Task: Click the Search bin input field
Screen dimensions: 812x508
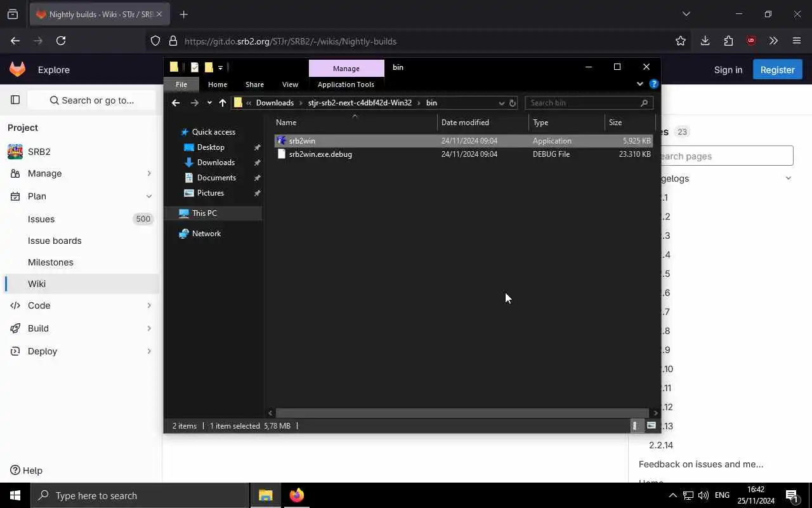Action: click(x=582, y=103)
